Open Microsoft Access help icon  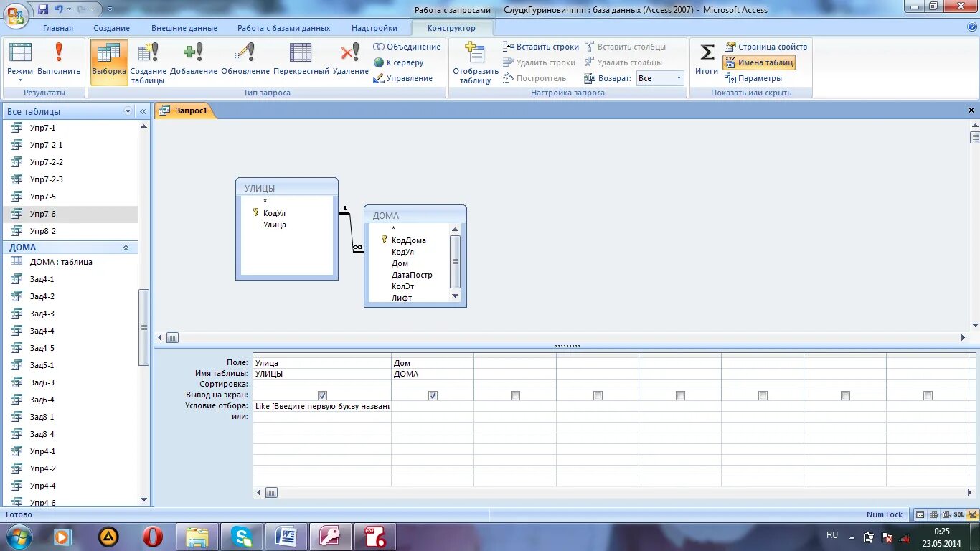[971, 27]
